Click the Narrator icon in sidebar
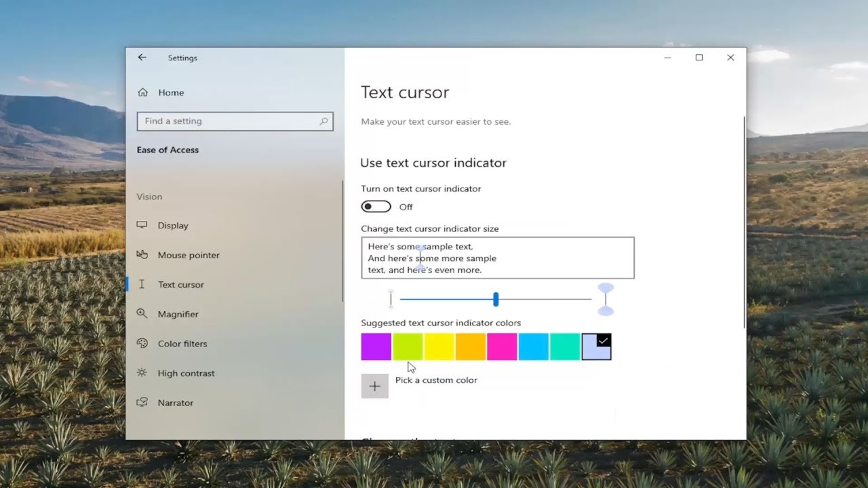 (x=142, y=402)
